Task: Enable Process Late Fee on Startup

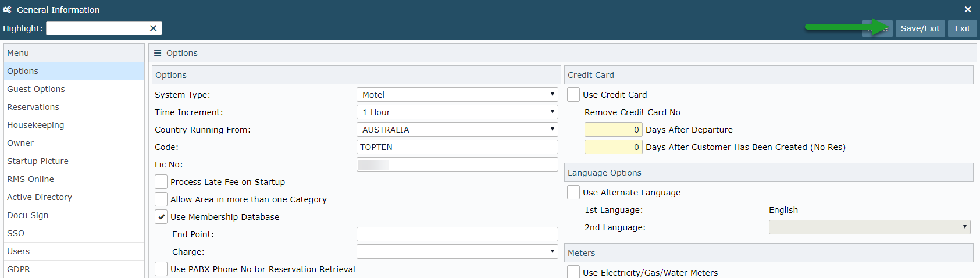Action: (161, 182)
